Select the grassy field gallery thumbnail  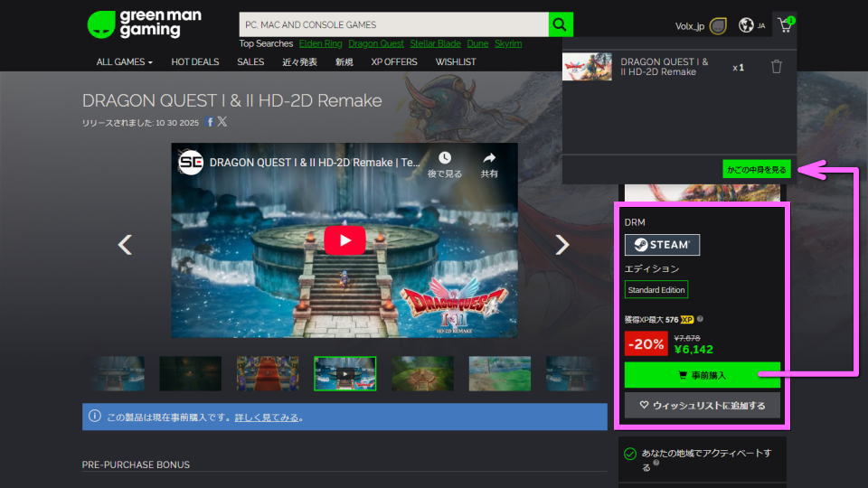(x=499, y=374)
